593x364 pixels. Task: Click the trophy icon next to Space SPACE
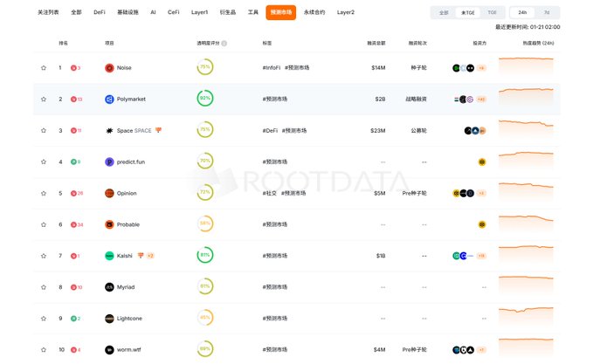pos(158,130)
